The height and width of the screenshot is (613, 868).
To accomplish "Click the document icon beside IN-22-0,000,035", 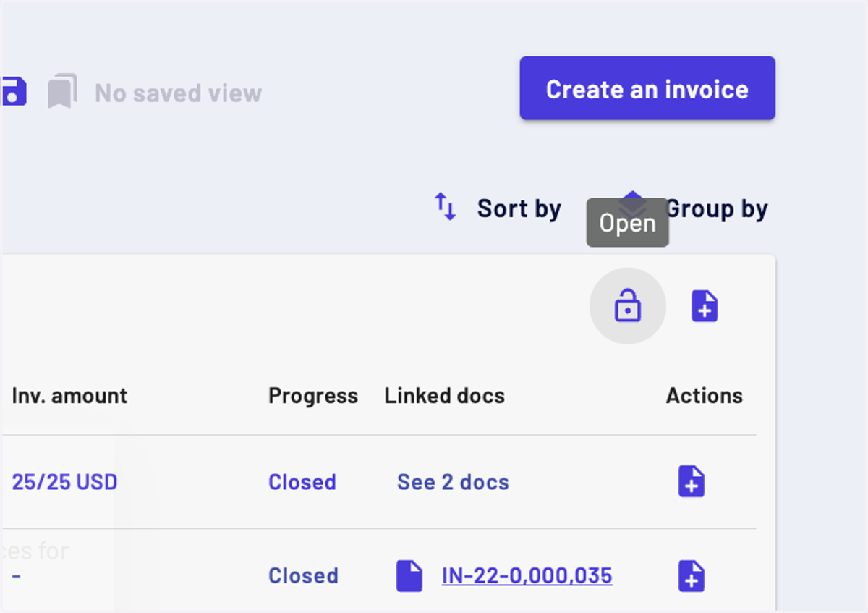I will tap(409, 576).
